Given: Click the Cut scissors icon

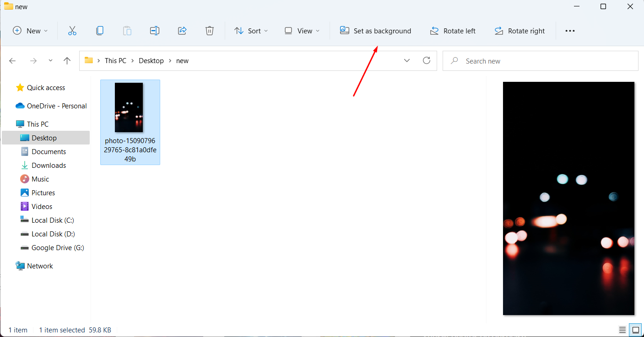Looking at the screenshot, I should coord(72,31).
